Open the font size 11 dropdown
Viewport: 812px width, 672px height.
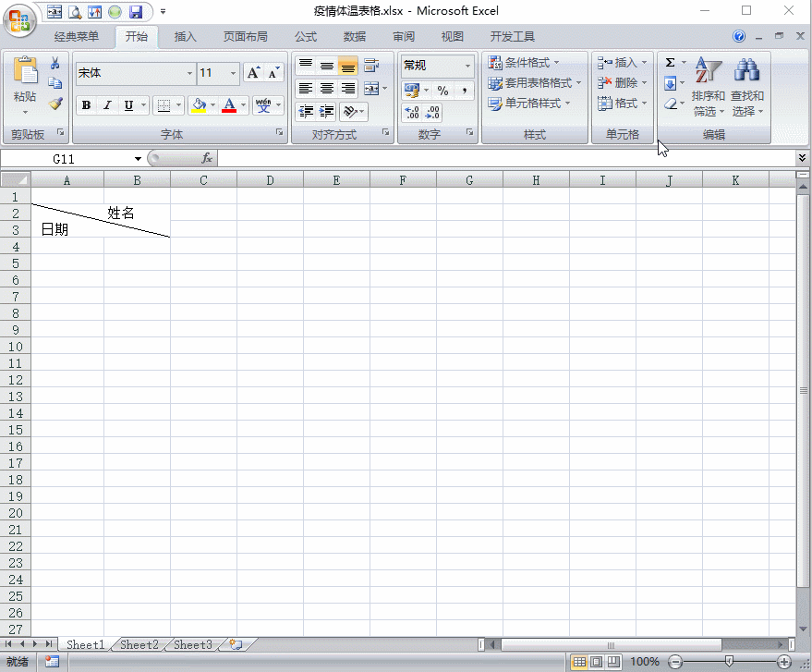pos(233,73)
